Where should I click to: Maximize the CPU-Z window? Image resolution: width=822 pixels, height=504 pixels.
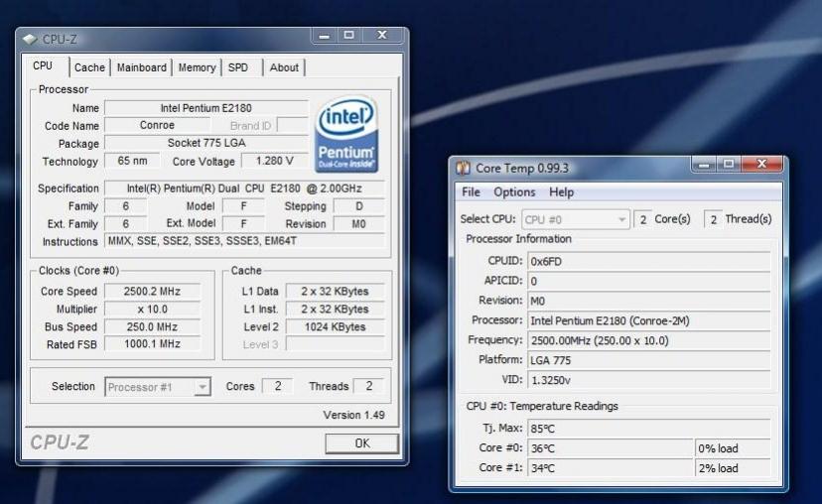pos(348,36)
